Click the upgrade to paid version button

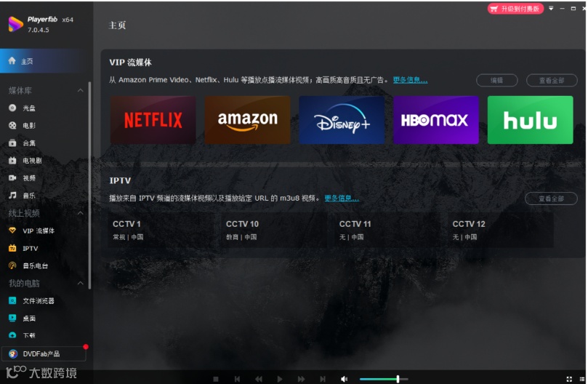point(515,9)
